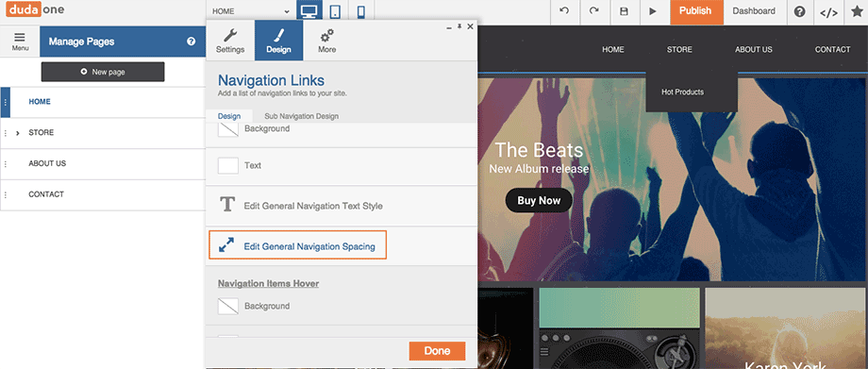The height and width of the screenshot is (369, 868).
Task: Click the Buy Now button on preview
Action: (539, 201)
